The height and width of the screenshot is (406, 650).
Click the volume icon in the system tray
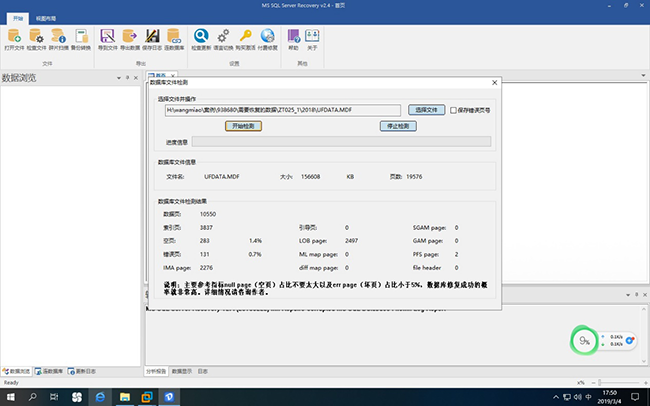[x=577, y=397]
